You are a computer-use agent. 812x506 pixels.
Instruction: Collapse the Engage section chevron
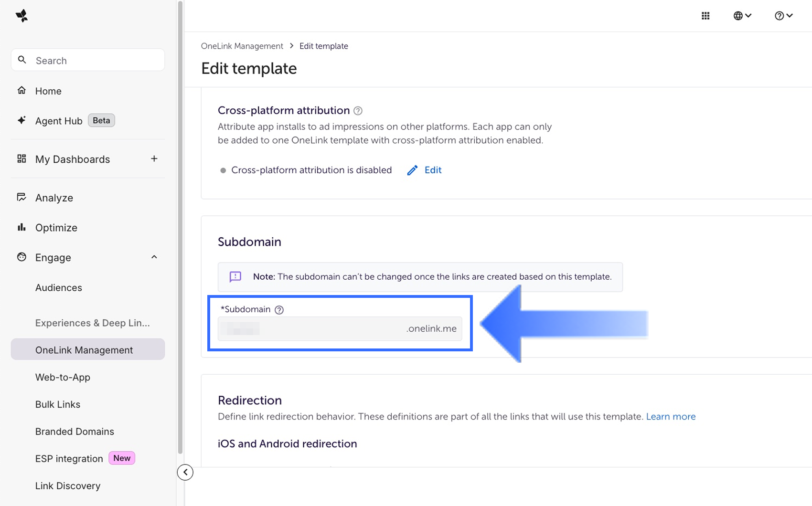[x=154, y=257]
